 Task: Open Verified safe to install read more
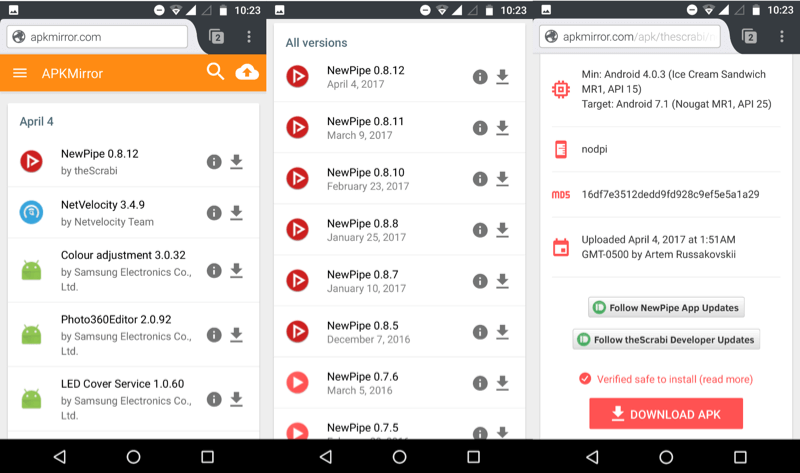pyautogui.click(x=666, y=379)
